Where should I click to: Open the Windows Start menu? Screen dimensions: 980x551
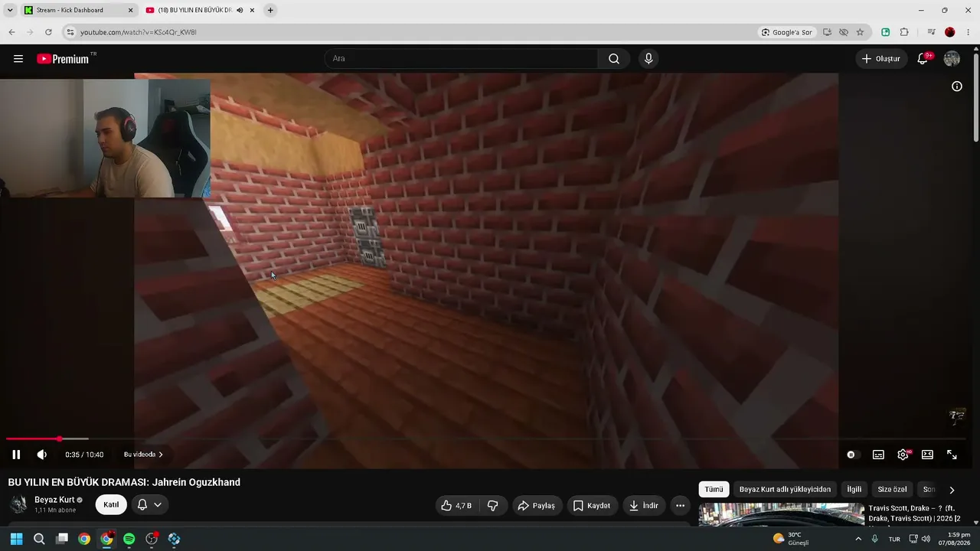16,539
